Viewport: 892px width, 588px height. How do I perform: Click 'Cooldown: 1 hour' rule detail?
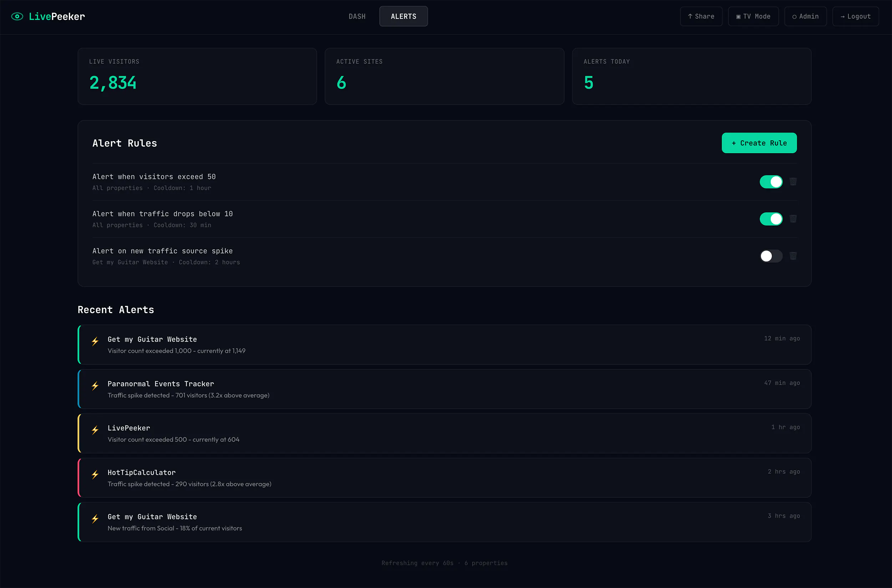point(182,188)
